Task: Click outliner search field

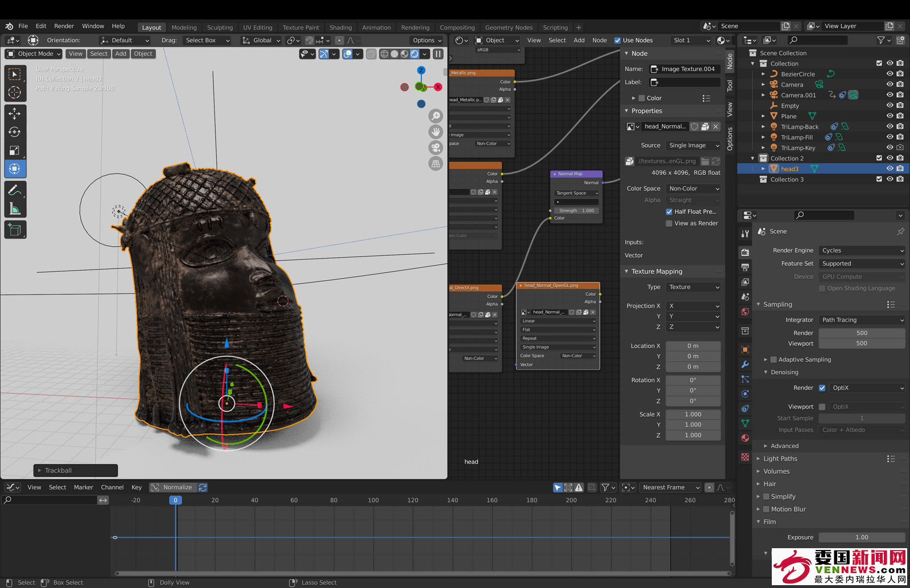Action: [818, 40]
